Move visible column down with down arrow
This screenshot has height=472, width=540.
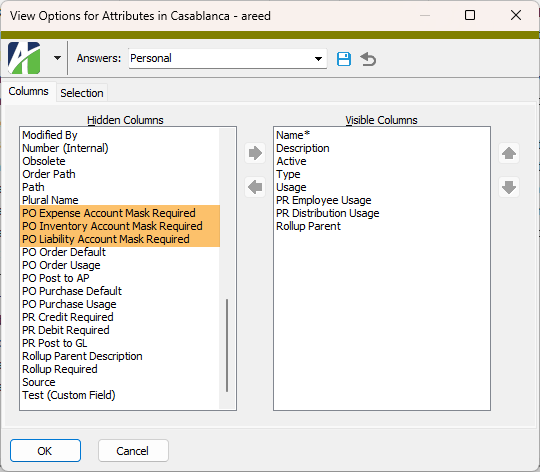click(509, 187)
